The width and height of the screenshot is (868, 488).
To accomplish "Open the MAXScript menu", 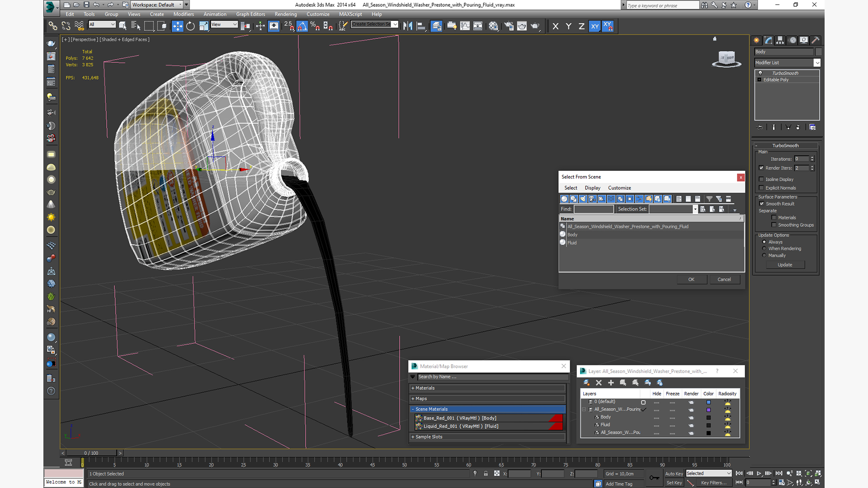I will pyautogui.click(x=350, y=14).
